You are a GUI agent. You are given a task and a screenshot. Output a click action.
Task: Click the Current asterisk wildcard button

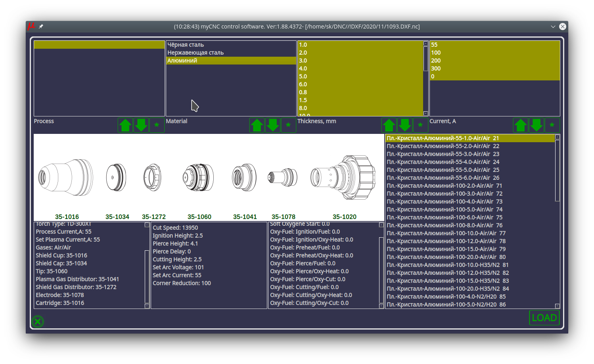552,125
